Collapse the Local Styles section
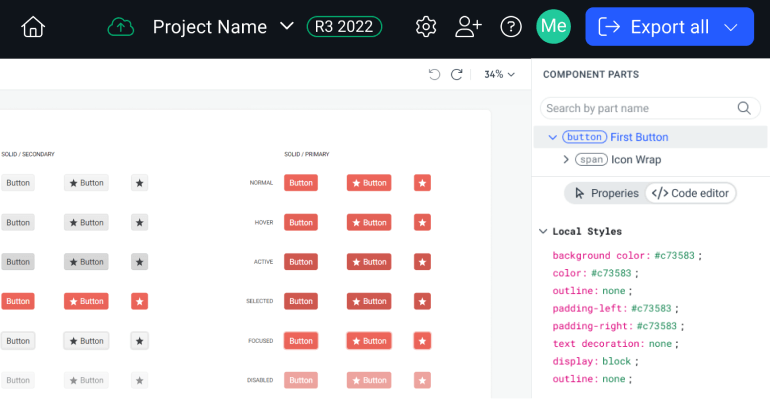 (543, 231)
